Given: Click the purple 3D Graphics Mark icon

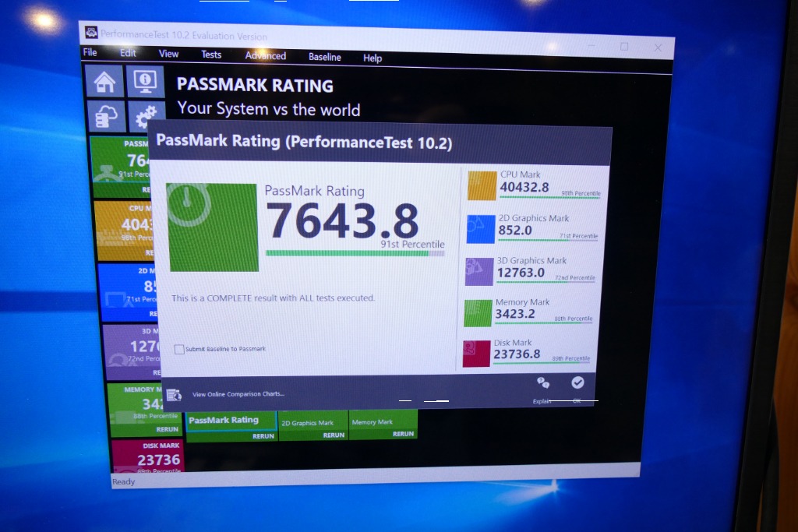Looking at the screenshot, I should [479, 271].
